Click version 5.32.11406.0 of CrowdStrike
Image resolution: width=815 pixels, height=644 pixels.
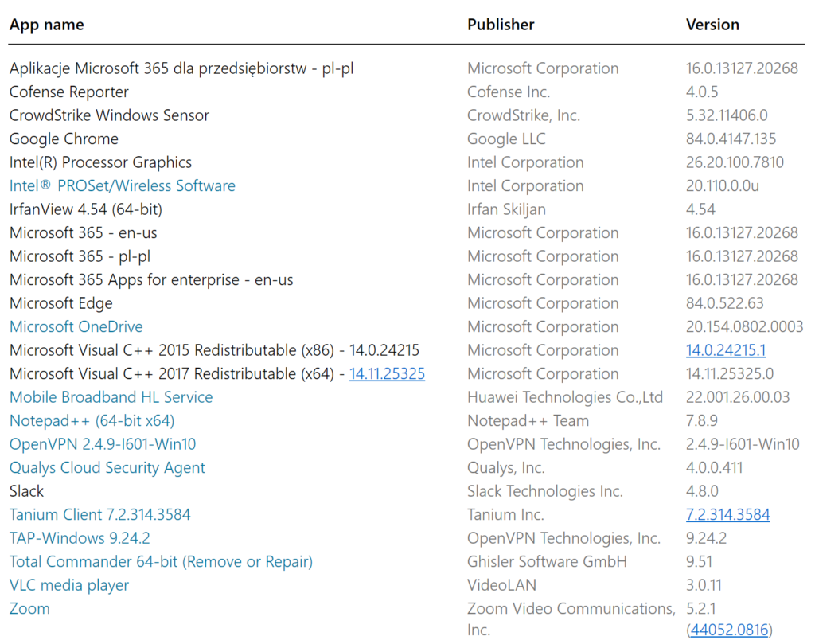727,115
